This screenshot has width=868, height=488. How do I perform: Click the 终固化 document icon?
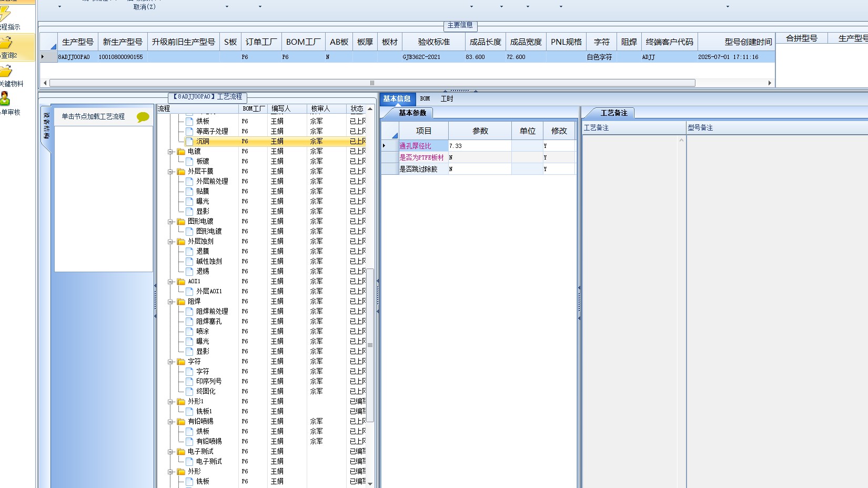[189, 391]
